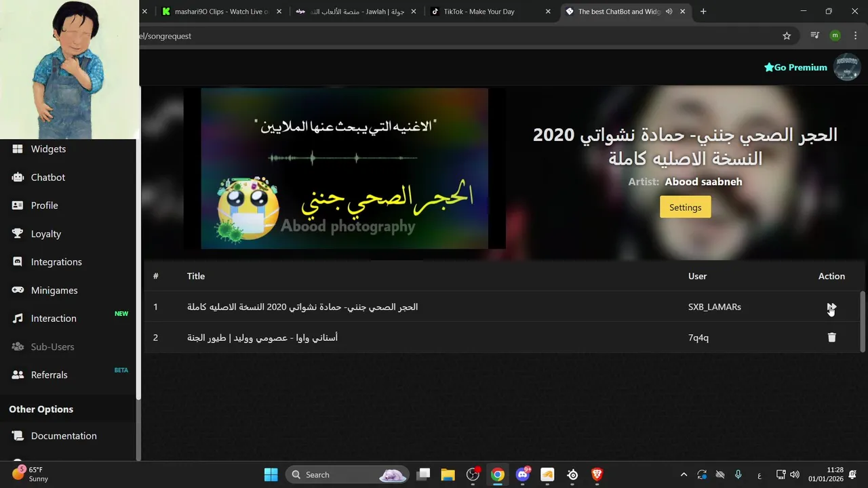The image size is (868, 488).
Task: Open Task View from the taskbar
Action: [423, 474]
